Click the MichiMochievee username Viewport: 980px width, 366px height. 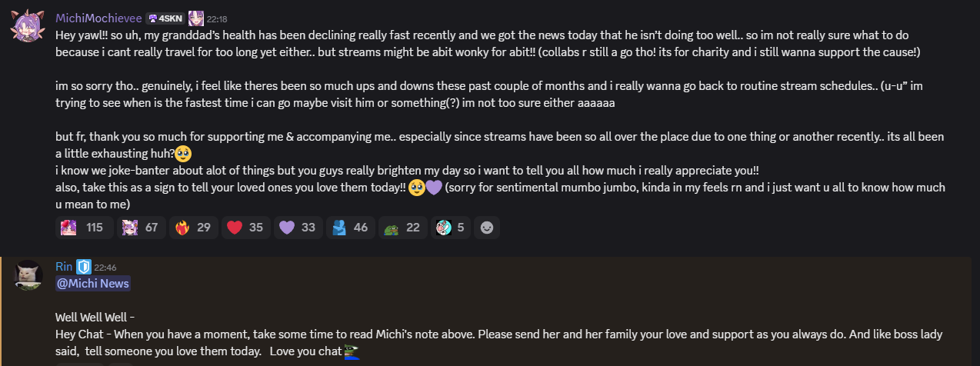[x=98, y=18]
